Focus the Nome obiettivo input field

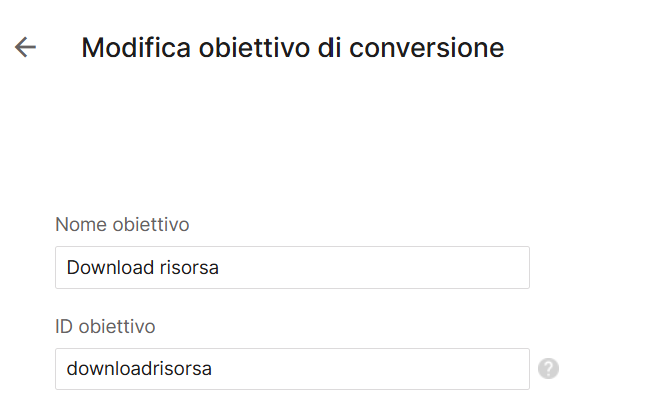(x=292, y=268)
